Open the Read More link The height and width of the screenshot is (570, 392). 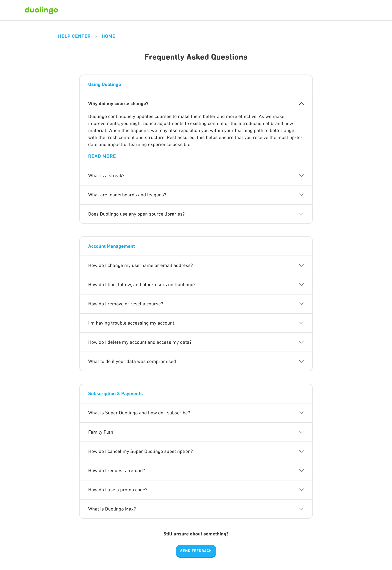click(102, 156)
